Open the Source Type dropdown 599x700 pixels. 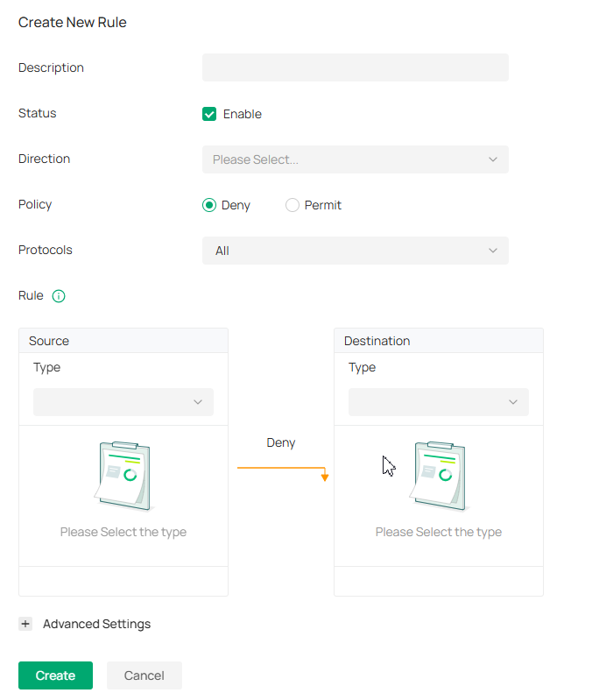[x=123, y=402]
